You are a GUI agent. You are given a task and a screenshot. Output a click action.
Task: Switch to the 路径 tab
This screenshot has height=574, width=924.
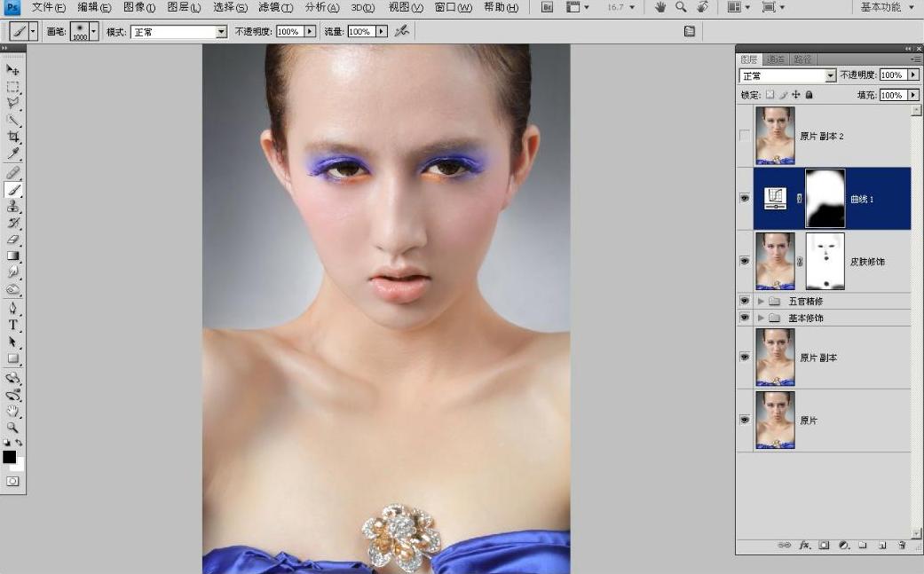(x=802, y=59)
